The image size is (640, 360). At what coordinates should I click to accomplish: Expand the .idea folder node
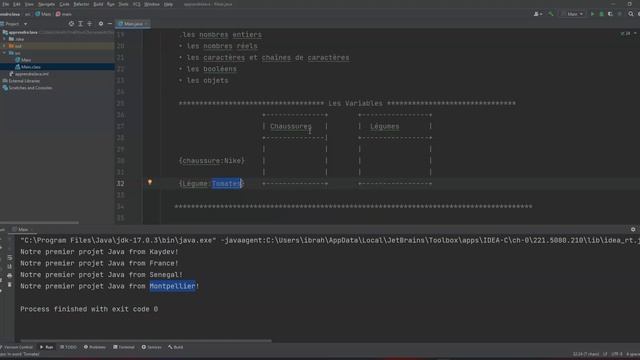4,39
